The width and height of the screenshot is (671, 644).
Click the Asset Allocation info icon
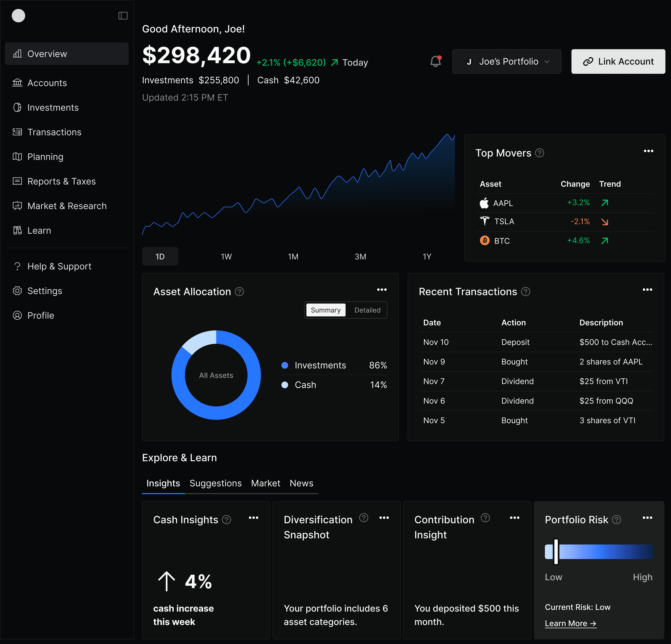pyautogui.click(x=239, y=292)
